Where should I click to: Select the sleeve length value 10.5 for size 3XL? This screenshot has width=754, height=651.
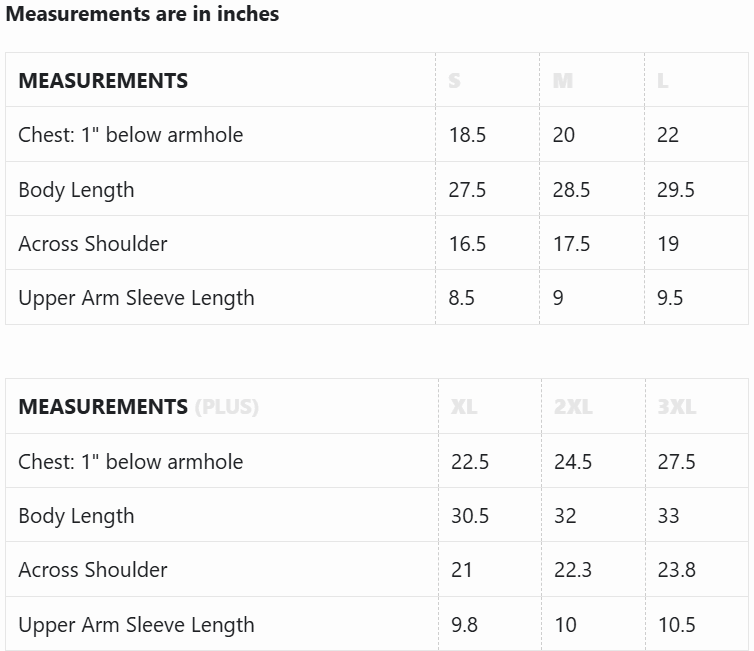click(676, 625)
